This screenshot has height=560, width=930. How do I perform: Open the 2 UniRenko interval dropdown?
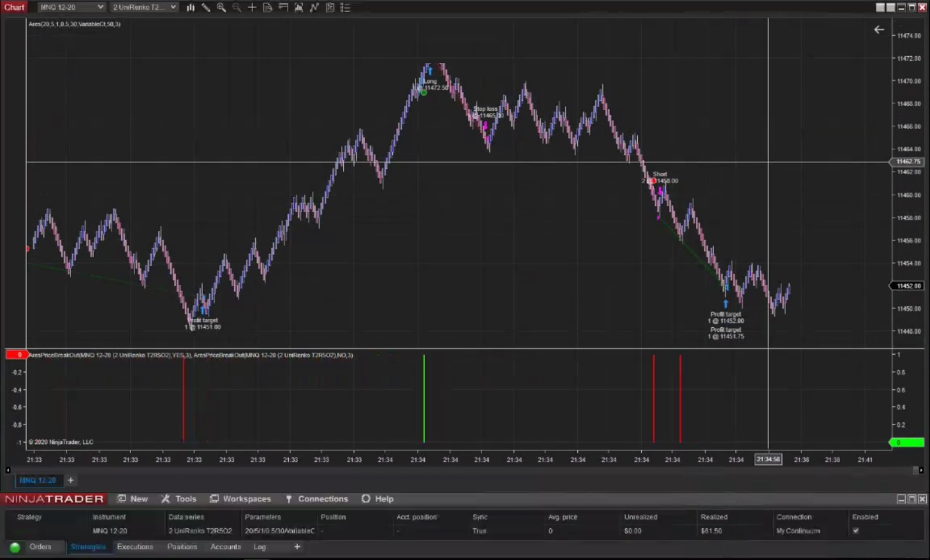pos(144,7)
